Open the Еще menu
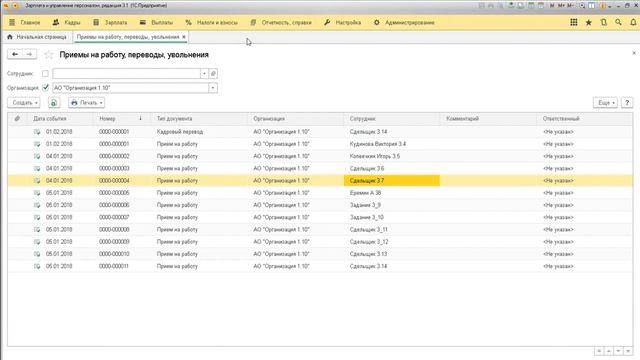Image resolution: width=640 pixels, height=360 pixels. pyautogui.click(x=605, y=103)
